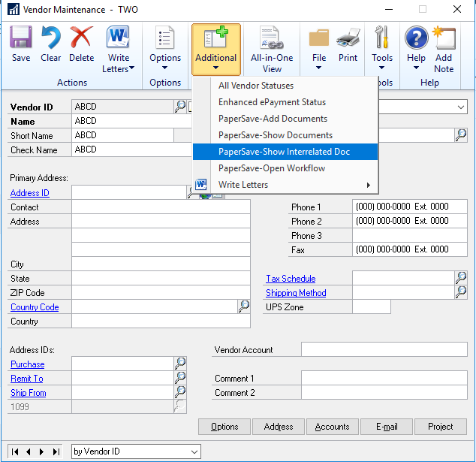This screenshot has height=462, width=476.
Task: Click the Add Note icon
Action: (444, 38)
